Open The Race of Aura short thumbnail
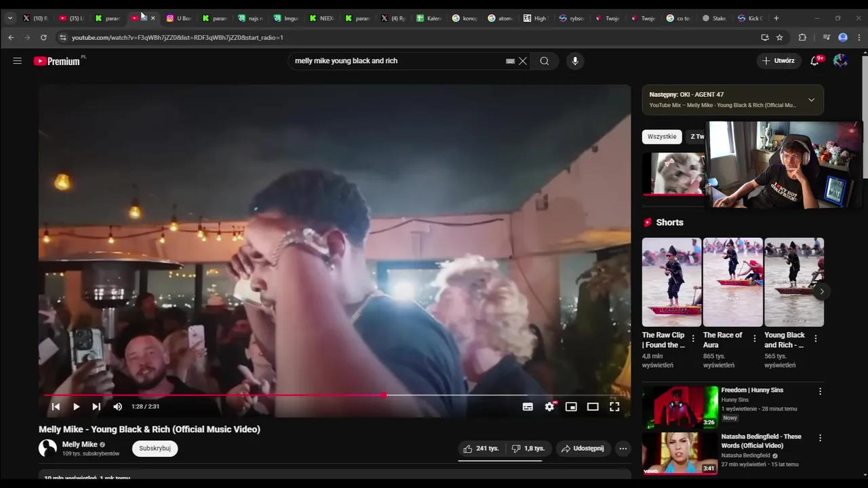 point(733,282)
